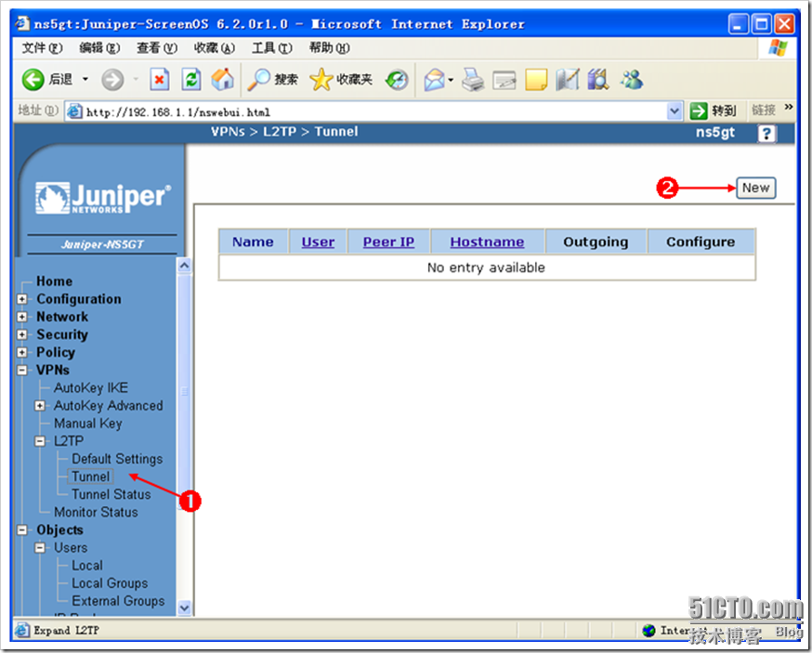
Task: Click the Configure column header
Action: (x=701, y=242)
